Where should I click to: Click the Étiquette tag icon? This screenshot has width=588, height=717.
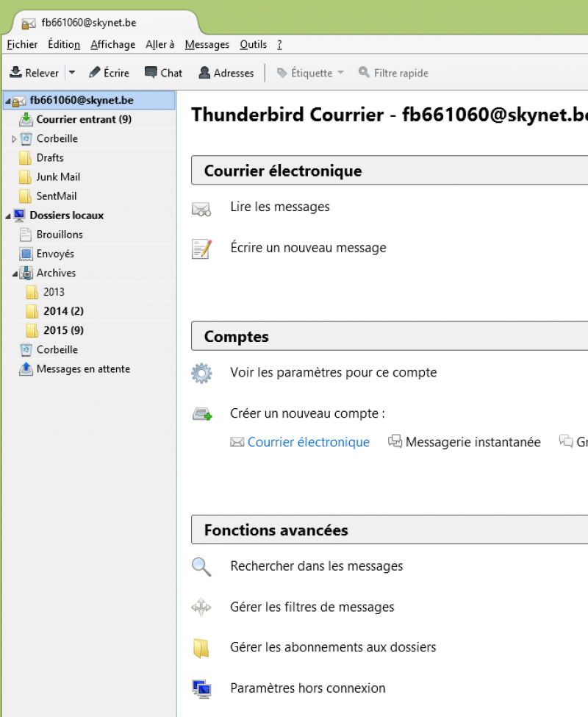[282, 73]
